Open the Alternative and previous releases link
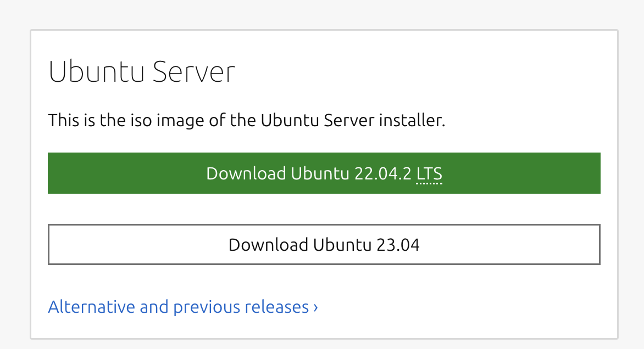Image resolution: width=644 pixels, height=349 pixels. point(183,307)
